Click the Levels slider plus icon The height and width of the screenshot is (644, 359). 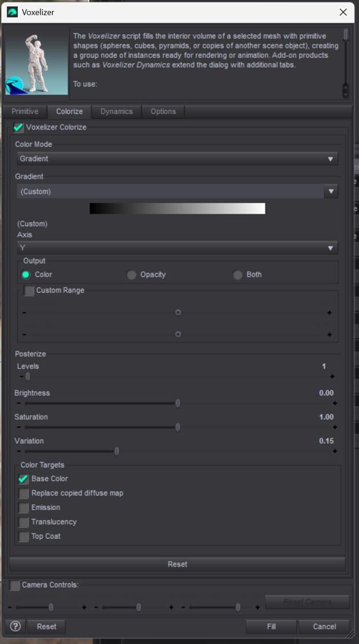click(332, 376)
